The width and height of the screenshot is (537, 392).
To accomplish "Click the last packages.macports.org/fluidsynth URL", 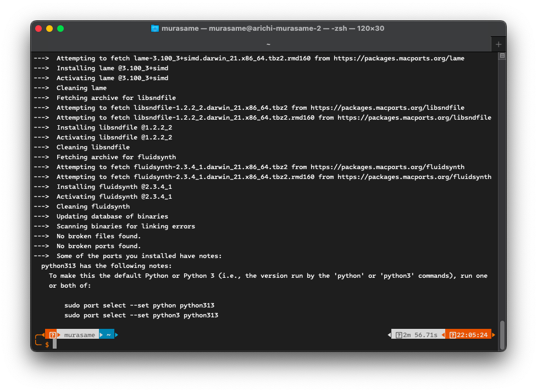I will (x=414, y=177).
